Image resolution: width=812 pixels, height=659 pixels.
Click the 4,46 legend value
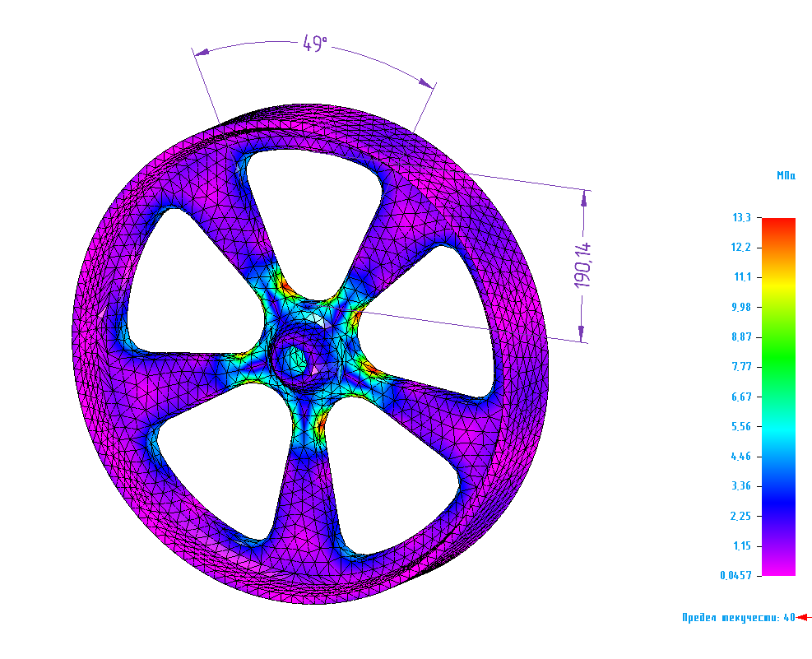tap(741, 456)
